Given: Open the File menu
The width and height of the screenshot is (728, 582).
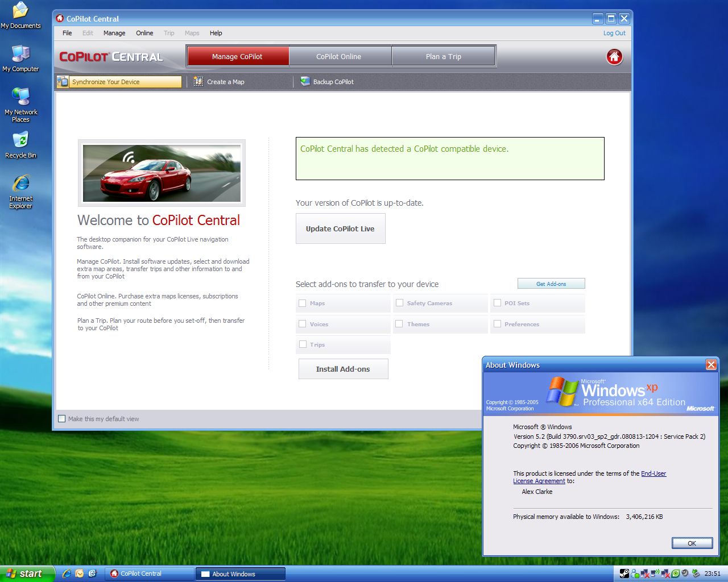Looking at the screenshot, I should 67,33.
